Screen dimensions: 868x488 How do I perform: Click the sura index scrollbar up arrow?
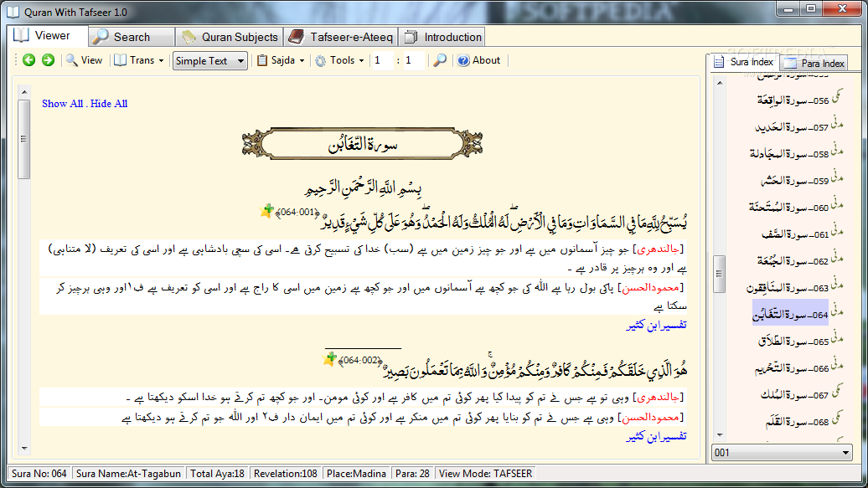(720, 83)
